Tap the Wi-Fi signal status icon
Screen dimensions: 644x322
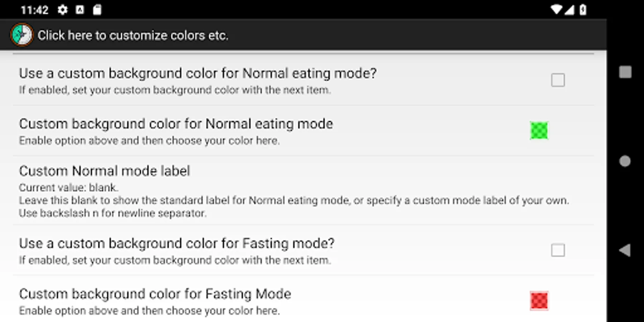pyautogui.click(x=556, y=10)
